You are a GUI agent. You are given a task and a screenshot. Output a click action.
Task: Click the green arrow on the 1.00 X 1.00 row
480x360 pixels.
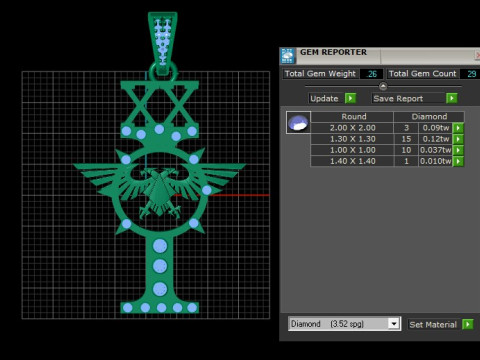[458, 150]
